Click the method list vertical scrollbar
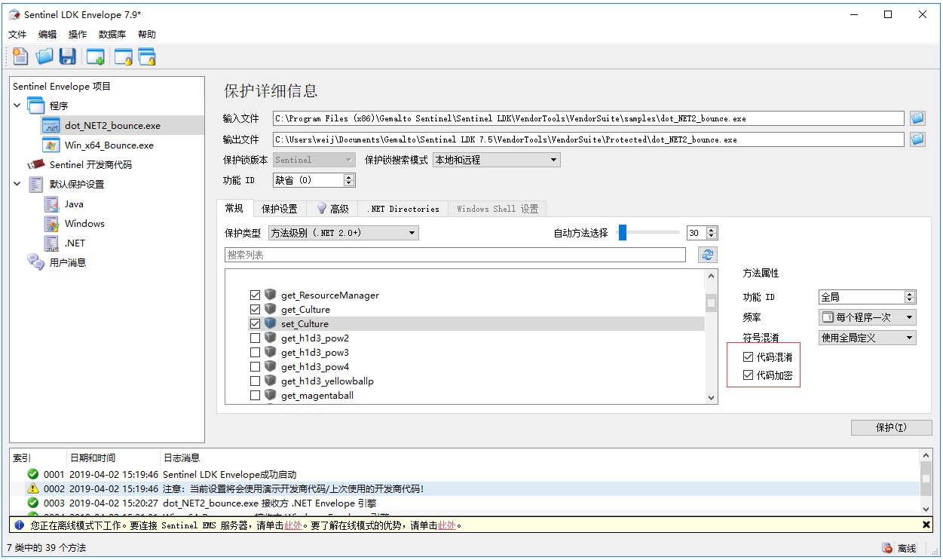943x560 pixels. pyautogui.click(x=711, y=337)
